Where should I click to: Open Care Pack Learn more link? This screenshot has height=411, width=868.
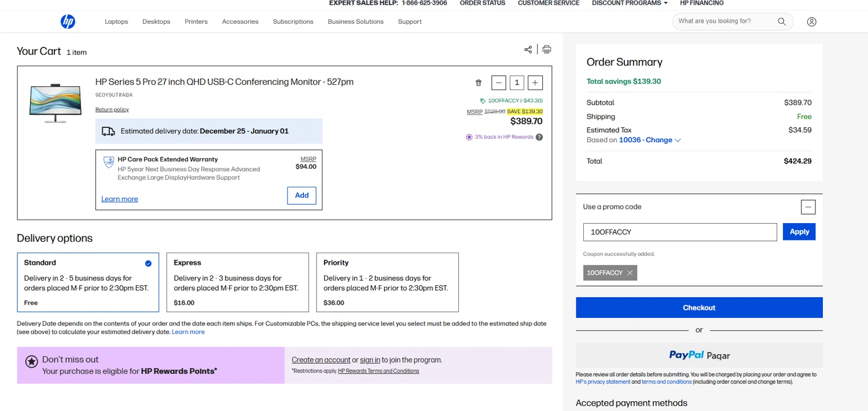tap(120, 199)
